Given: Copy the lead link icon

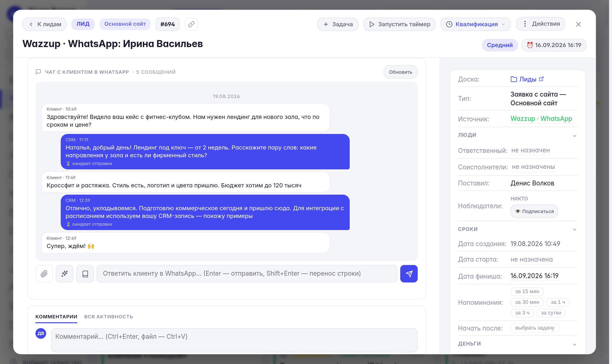Looking at the screenshot, I should pyautogui.click(x=191, y=24).
